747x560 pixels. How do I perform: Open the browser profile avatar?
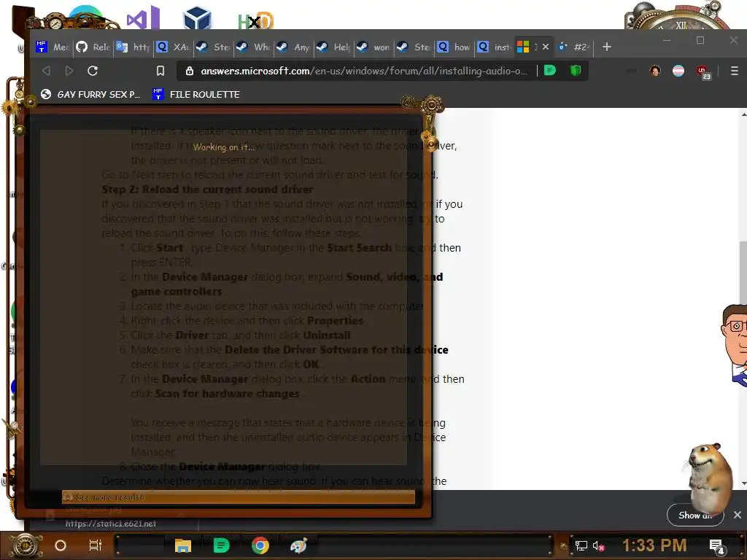[655, 71]
